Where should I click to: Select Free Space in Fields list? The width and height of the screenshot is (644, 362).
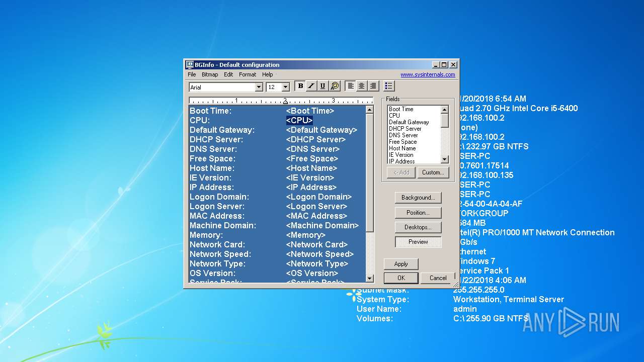(x=403, y=142)
